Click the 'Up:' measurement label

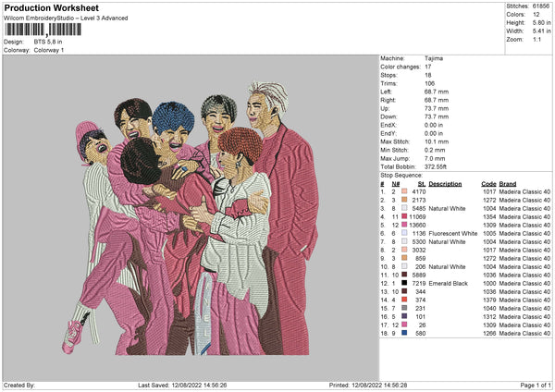tap(385, 108)
